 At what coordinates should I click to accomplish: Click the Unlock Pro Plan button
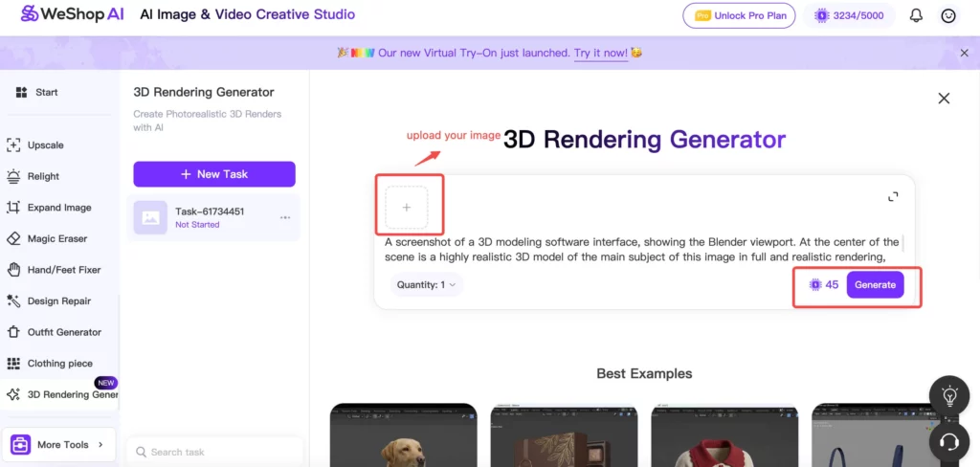(739, 15)
